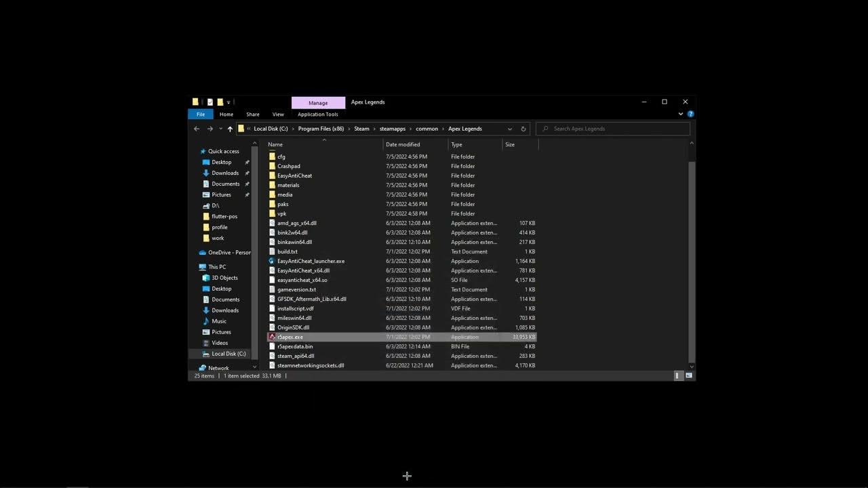Sort by Name column header
This screenshot has height=488, width=868.
coord(324,144)
